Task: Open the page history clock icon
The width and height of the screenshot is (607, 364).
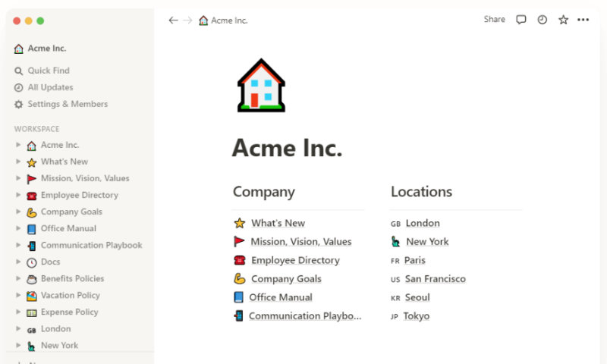Action: click(543, 20)
